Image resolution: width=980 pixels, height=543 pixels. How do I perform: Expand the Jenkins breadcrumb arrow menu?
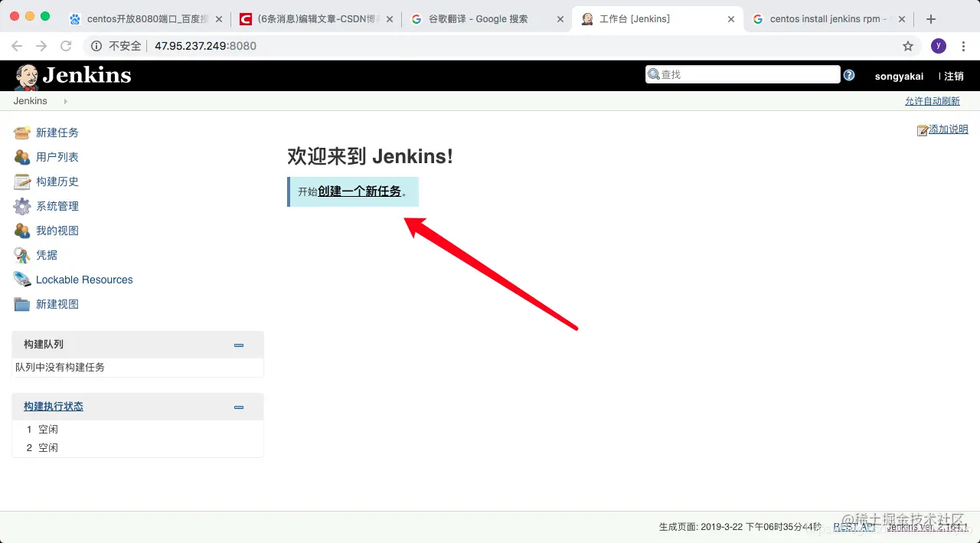click(x=65, y=101)
